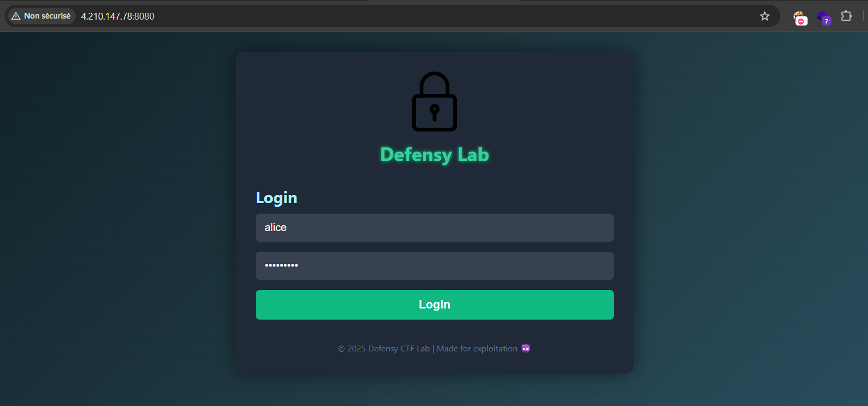Screen dimensions: 868x406
Task: Open the red-badged browser extension icon
Action: tap(800, 18)
